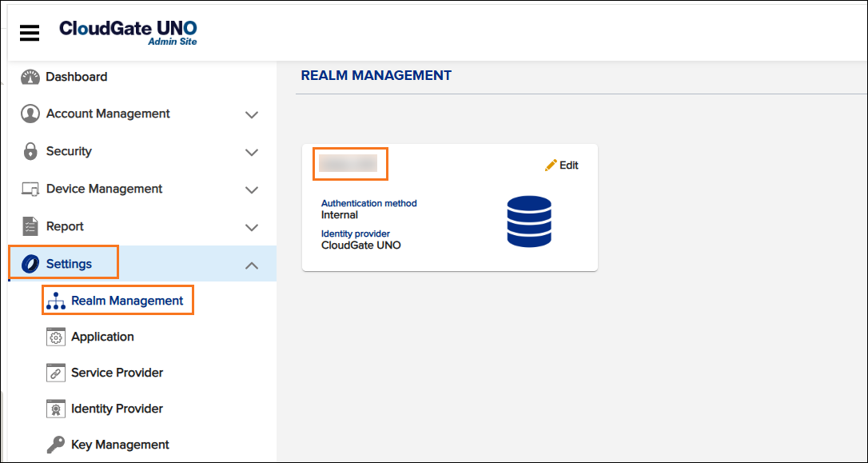Select the Report menu label
868x463 pixels.
click(65, 226)
